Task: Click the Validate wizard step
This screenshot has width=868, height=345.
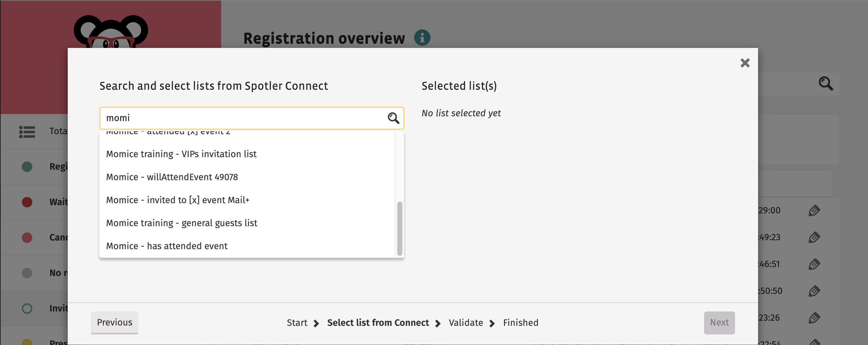Action: (x=466, y=322)
